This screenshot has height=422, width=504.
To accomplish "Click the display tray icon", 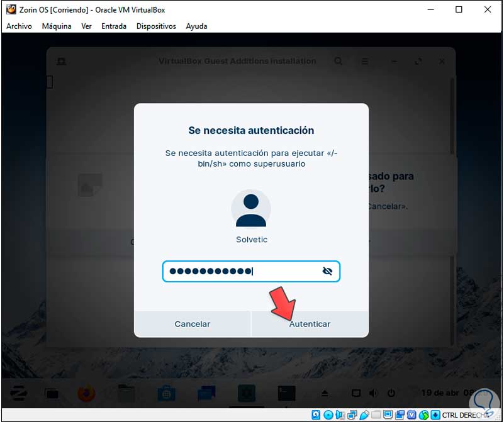I will coord(356,394).
